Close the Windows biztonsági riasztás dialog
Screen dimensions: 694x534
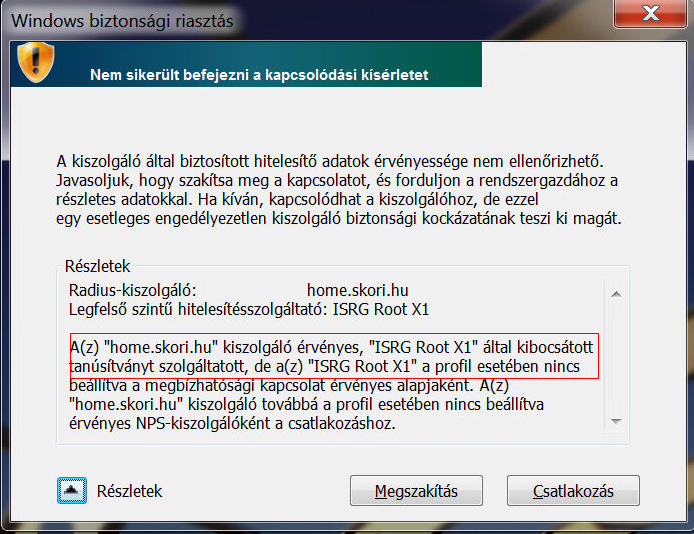[x=650, y=13]
